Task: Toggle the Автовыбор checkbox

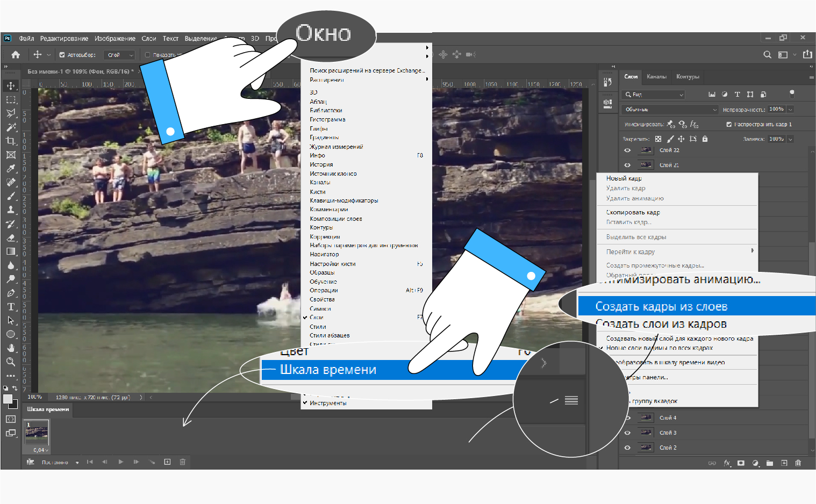Action: [62, 55]
